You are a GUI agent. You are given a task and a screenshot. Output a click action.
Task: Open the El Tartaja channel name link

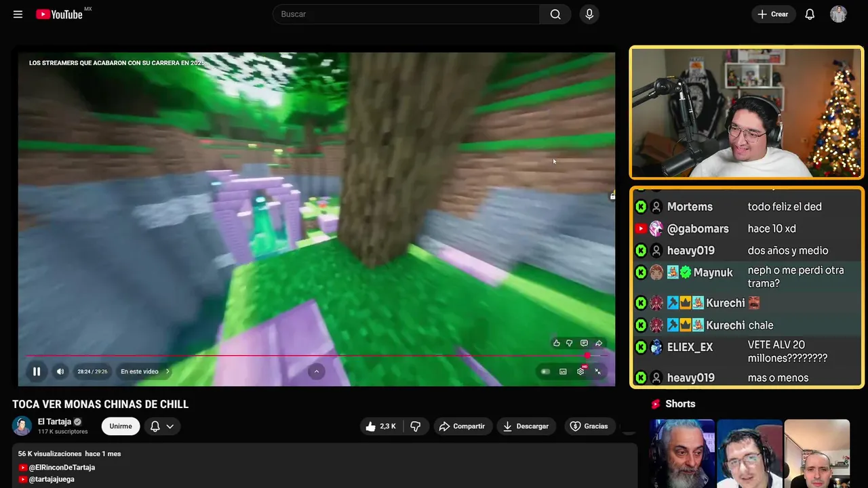[x=54, y=422]
